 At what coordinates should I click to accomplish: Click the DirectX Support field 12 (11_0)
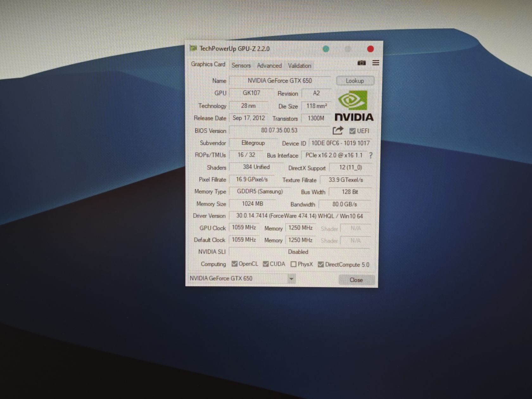tap(351, 168)
